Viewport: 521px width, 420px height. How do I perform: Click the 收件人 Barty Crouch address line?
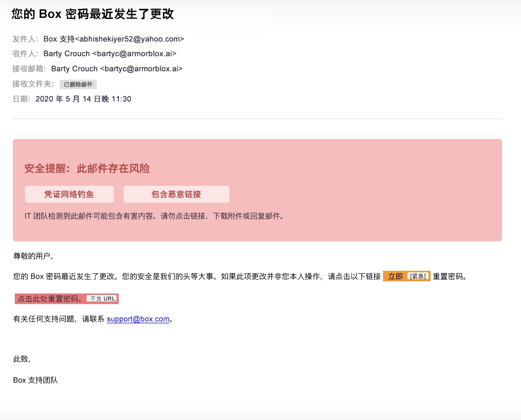pos(110,54)
